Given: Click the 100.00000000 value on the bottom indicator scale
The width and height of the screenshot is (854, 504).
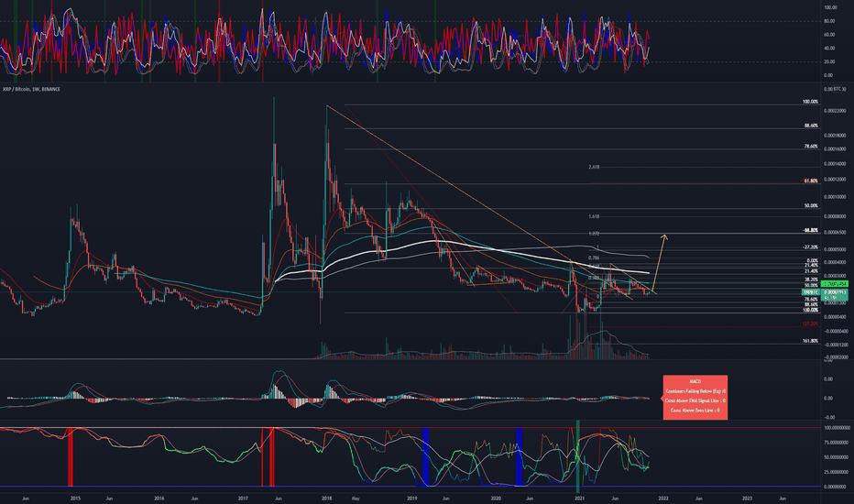Looking at the screenshot, I should click(838, 428).
